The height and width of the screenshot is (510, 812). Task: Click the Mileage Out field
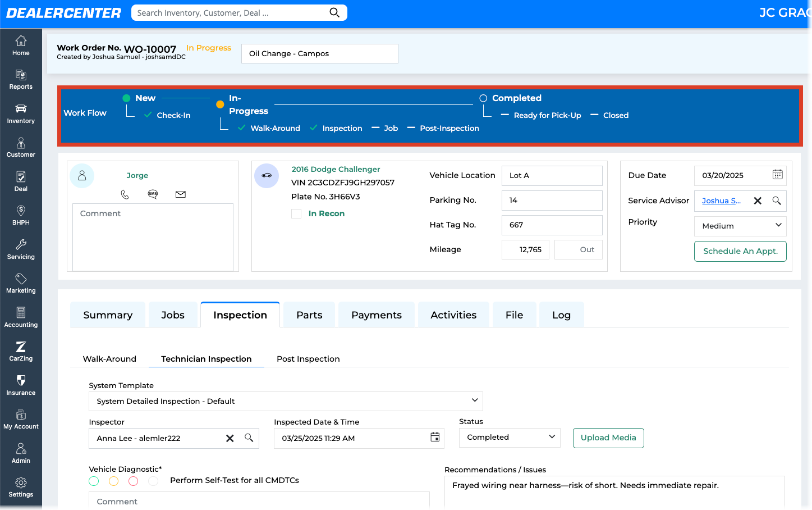(579, 249)
